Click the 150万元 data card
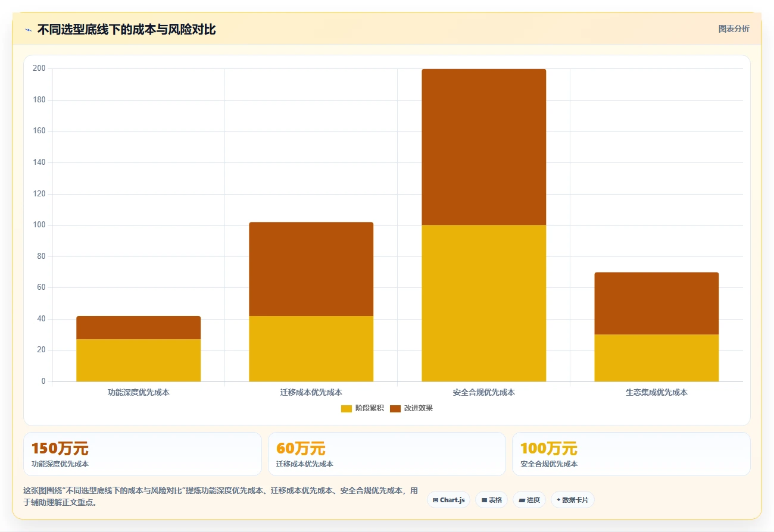This screenshot has width=774, height=532. pos(142,454)
